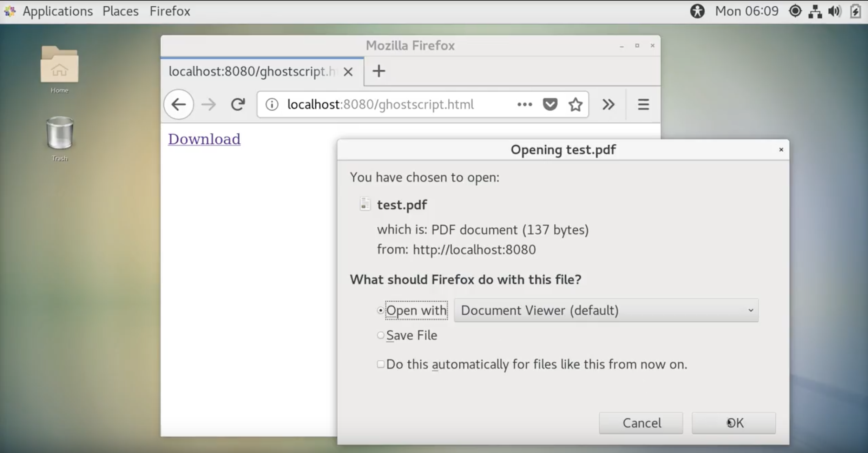Close the localhost:8080/ghostscript tab
868x453 pixels.
point(348,72)
